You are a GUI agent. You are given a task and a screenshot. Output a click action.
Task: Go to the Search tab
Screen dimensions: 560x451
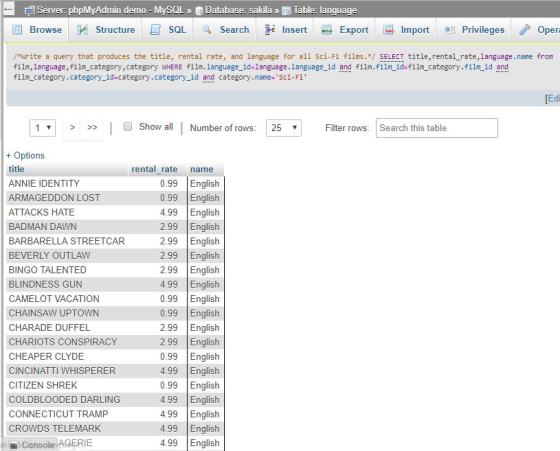tap(225, 30)
